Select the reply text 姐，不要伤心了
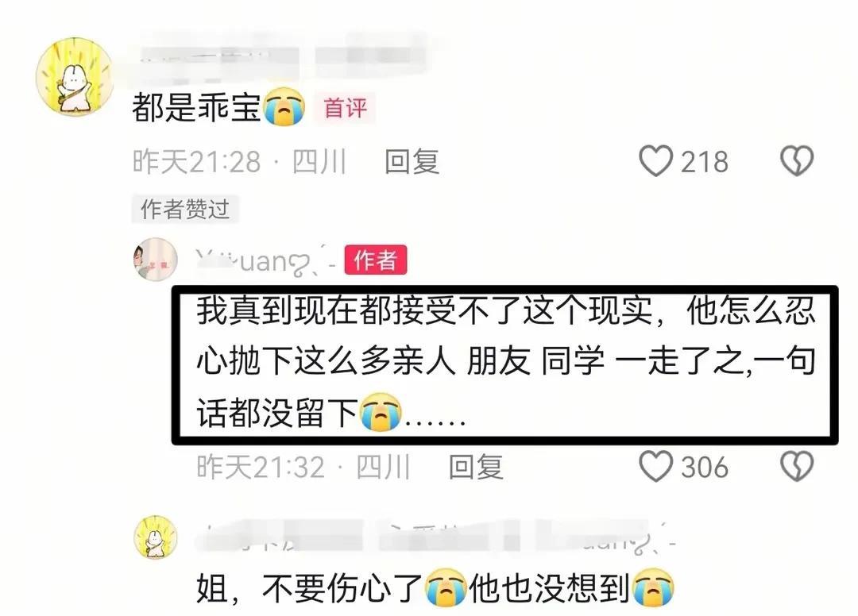858x616 pixels. pyautogui.click(x=309, y=589)
